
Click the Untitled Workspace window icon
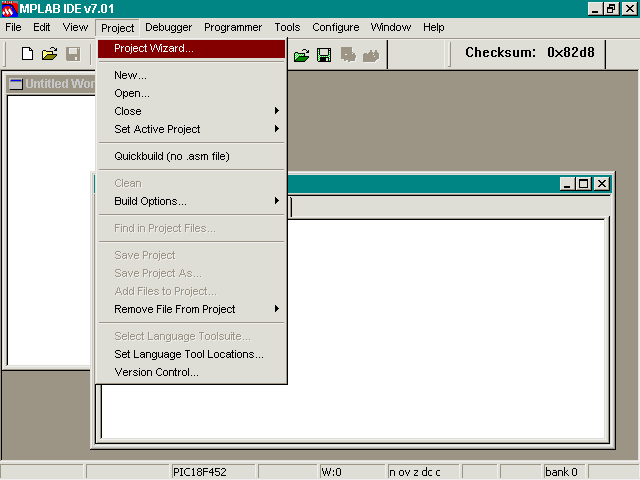tap(16, 84)
